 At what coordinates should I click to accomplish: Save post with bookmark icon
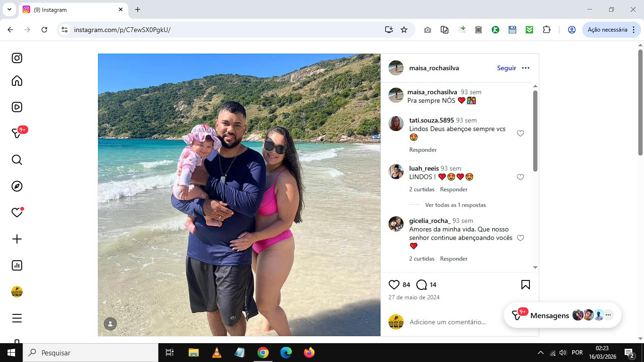[x=526, y=285]
